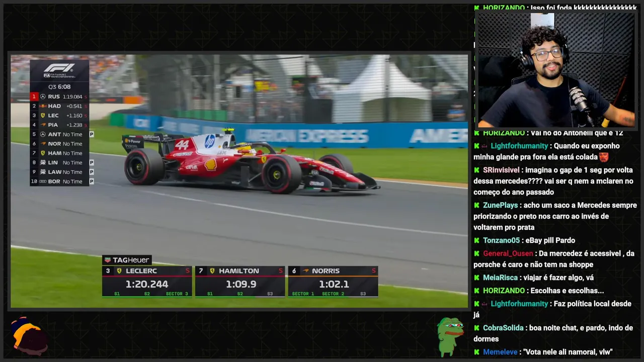Click the LECLERC 1:20.244 timing card

(147, 282)
